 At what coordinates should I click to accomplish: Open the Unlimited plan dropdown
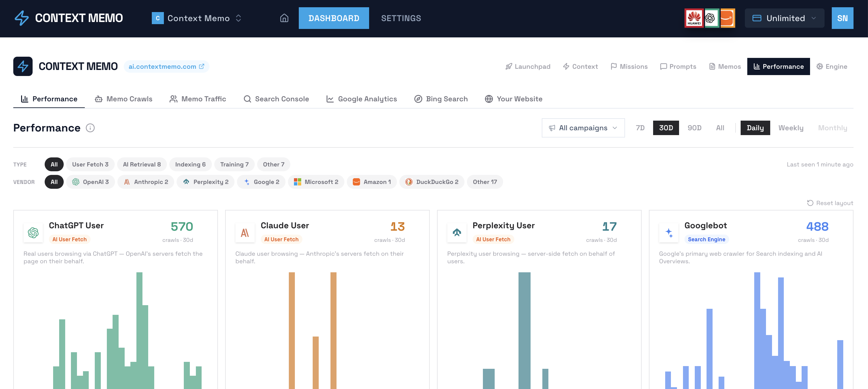click(784, 18)
